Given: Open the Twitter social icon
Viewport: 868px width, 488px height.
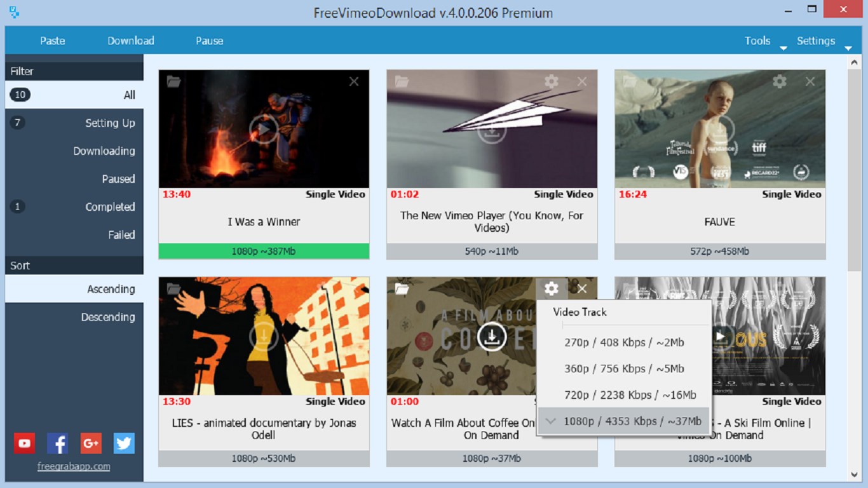Looking at the screenshot, I should pyautogui.click(x=124, y=443).
